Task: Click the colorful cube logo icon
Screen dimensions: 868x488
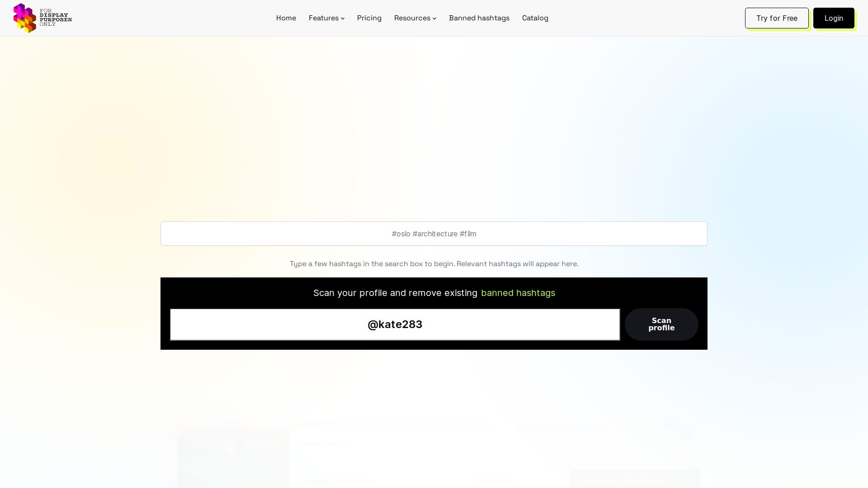Action: coord(24,18)
